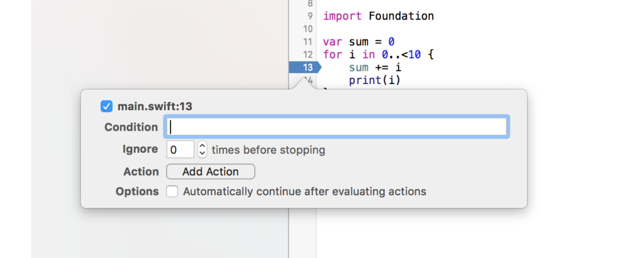Image resolution: width=644 pixels, height=258 pixels.
Task: Click gutter line number 10
Action: pos(308,29)
